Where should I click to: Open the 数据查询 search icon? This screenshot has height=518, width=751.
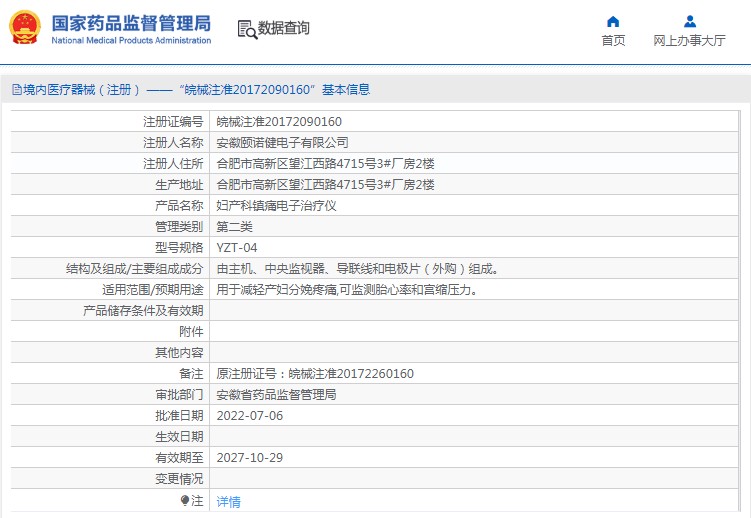[x=247, y=29]
